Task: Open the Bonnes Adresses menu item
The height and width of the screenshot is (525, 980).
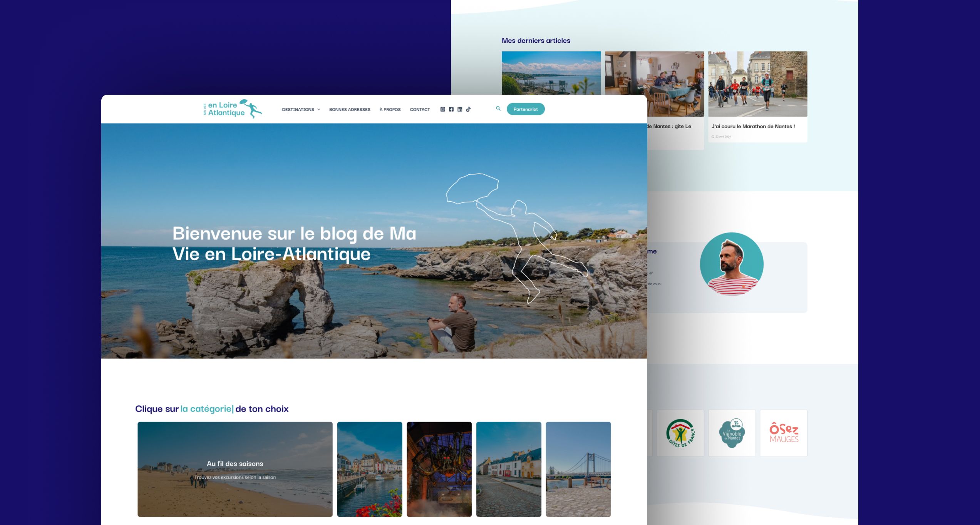Action: [350, 110]
